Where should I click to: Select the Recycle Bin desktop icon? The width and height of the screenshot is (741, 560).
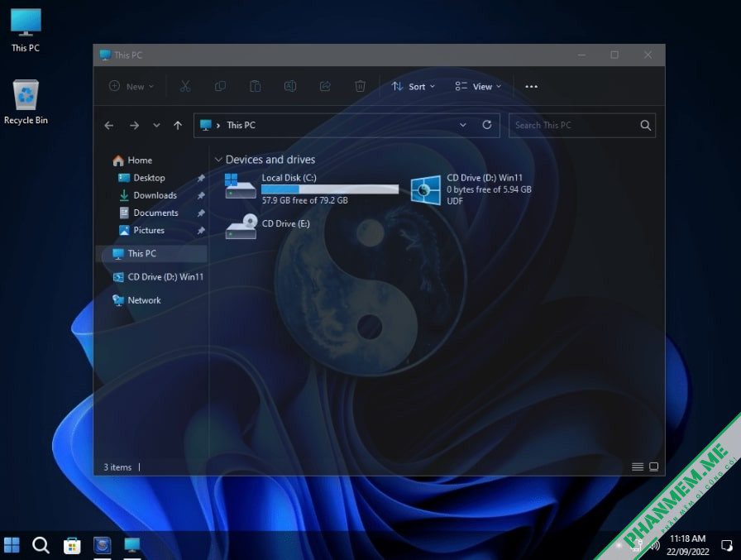click(26, 102)
